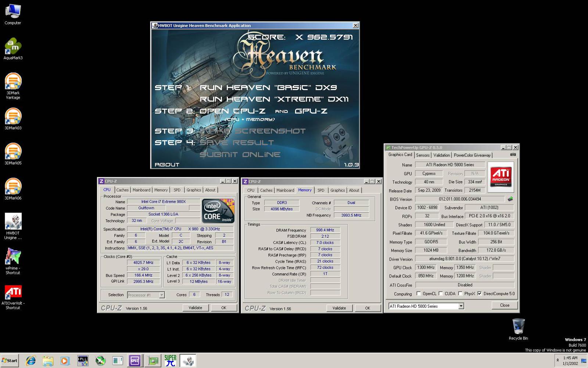Viewport: 588px width, 368px height.
Task: Click the NB Frequency 3993.5 MHz value
Action: point(351,215)
